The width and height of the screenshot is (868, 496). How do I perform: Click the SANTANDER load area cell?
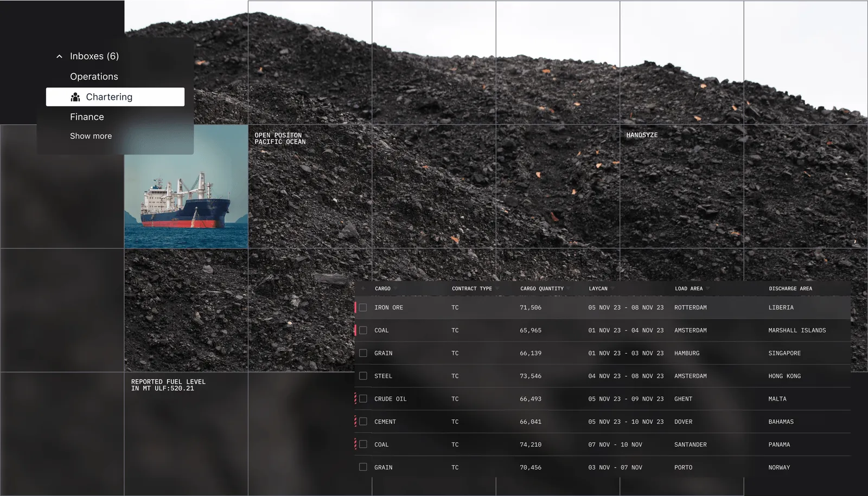[691, 444]
